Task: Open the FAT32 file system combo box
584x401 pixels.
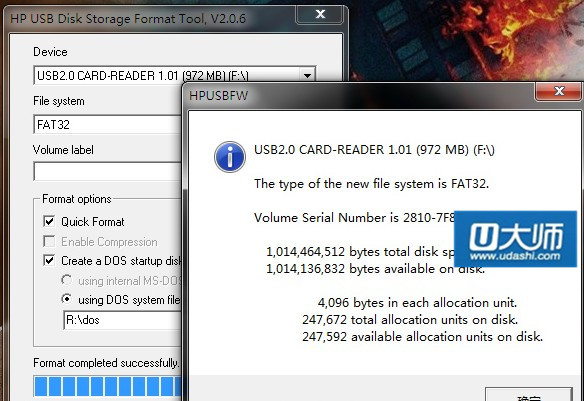Action: pos(108,124)
